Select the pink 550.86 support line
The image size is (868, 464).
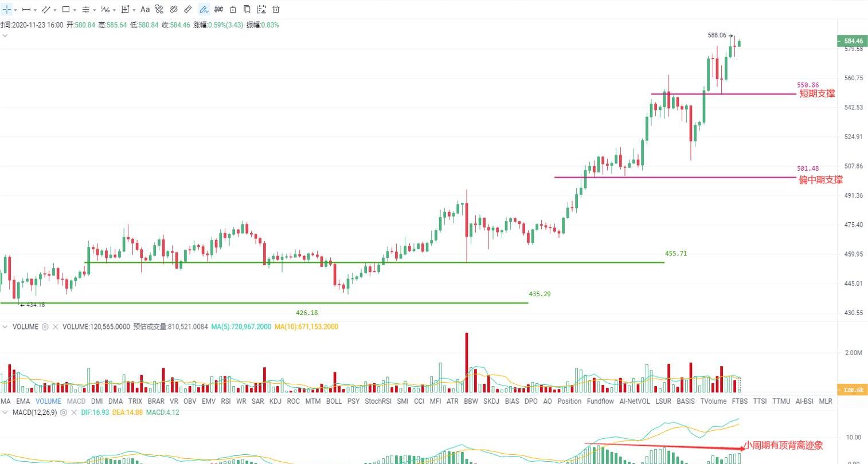pos(724,94)
